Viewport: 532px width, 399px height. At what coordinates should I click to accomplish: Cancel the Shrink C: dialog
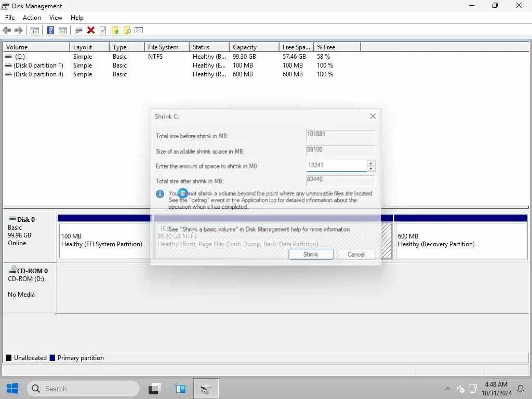(x=356, y=254)
